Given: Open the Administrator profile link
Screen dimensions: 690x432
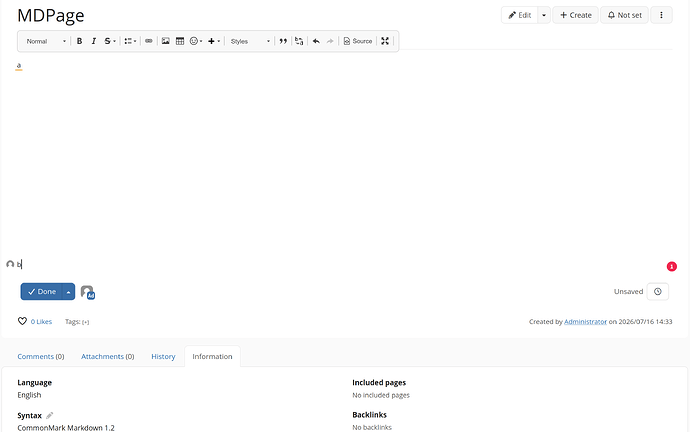Looking at the screenshot, I should (x=585, y=322).
